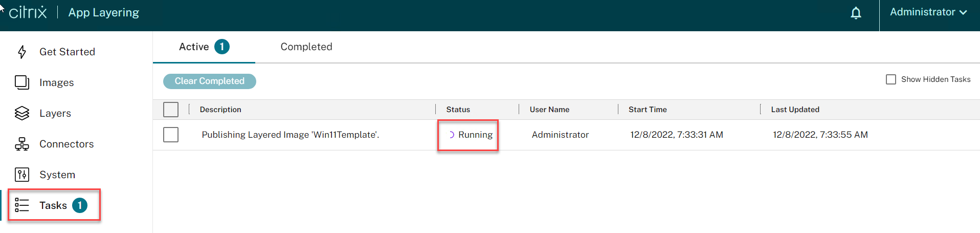980x233 pixels.
Task: Switch to the Completed tab
Action: (306, 47)
